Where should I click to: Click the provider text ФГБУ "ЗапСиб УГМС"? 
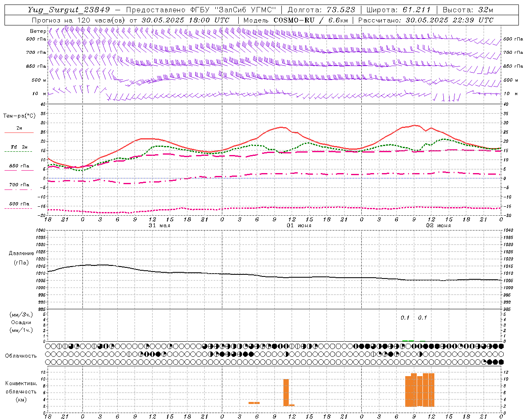coord(234,10)
